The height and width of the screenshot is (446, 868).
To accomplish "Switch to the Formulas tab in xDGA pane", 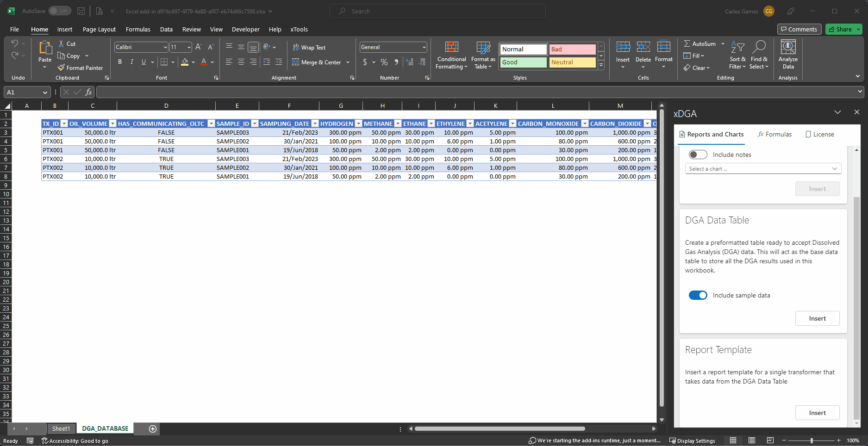I will 774,134.
